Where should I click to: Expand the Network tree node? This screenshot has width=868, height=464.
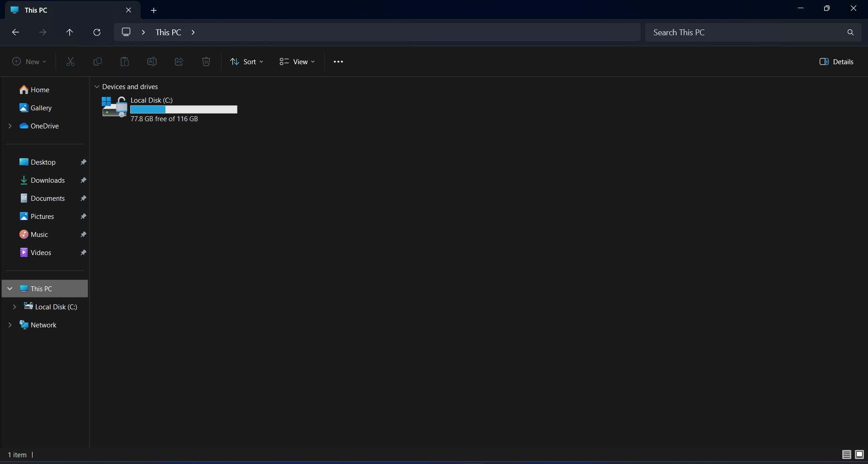tap(10, 325)
